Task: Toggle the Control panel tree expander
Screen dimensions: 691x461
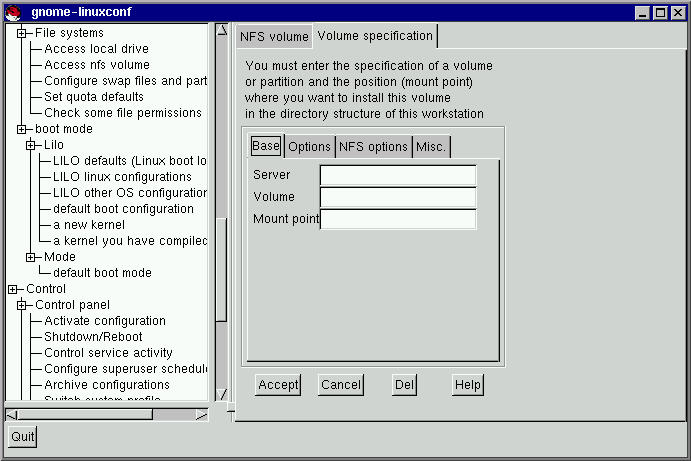Action: click(21, 305)
